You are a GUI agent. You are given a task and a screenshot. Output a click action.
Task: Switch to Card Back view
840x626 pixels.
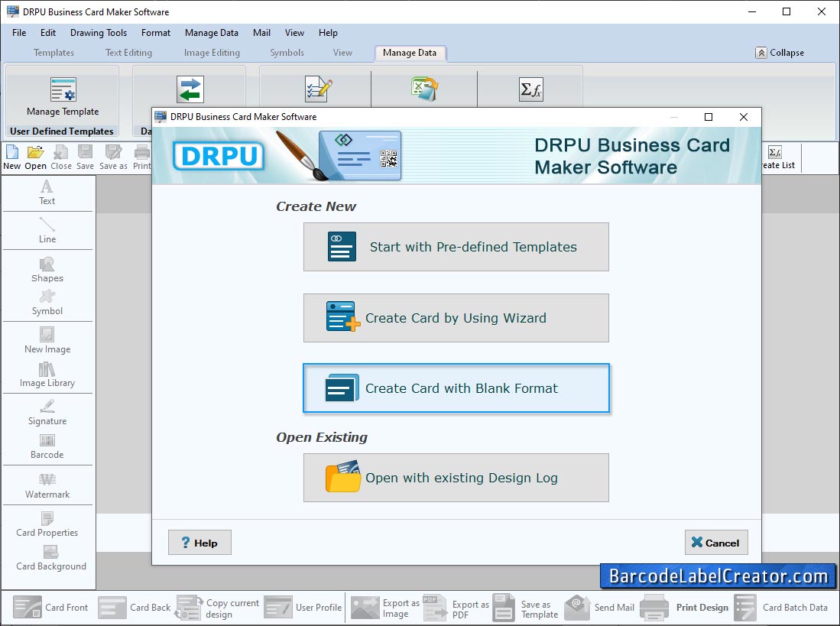coord(135,607)
